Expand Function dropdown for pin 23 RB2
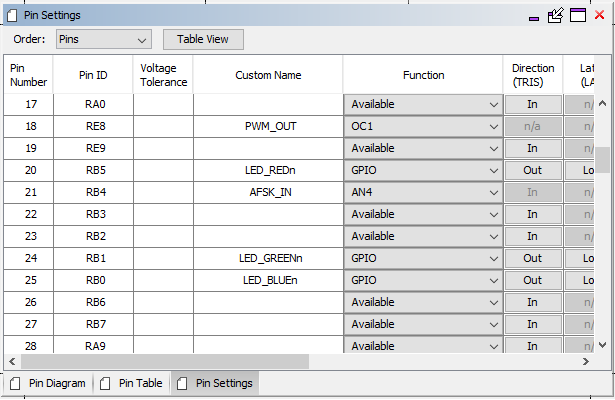 click(423, 236)
